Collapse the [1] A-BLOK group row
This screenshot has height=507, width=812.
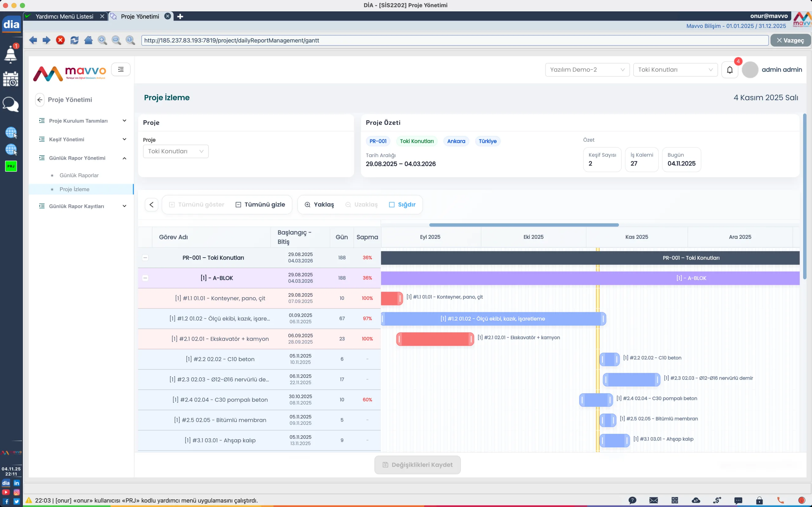145,278
